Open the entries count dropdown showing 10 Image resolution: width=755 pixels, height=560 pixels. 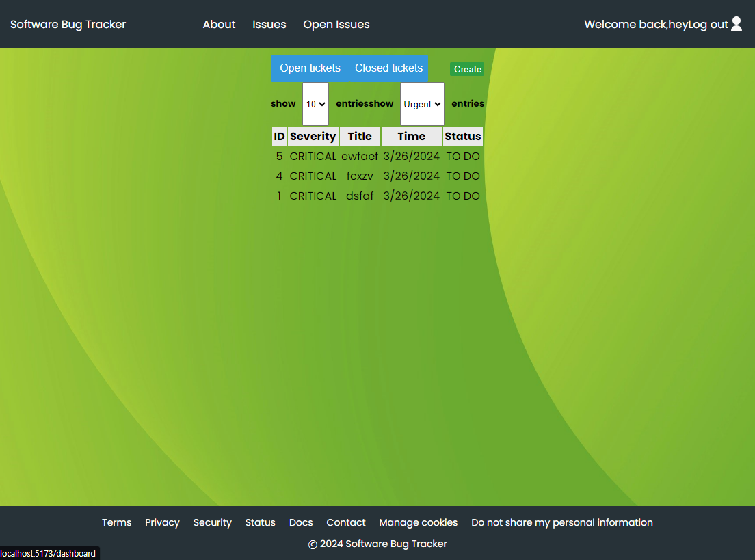click(x=315, y=104)
